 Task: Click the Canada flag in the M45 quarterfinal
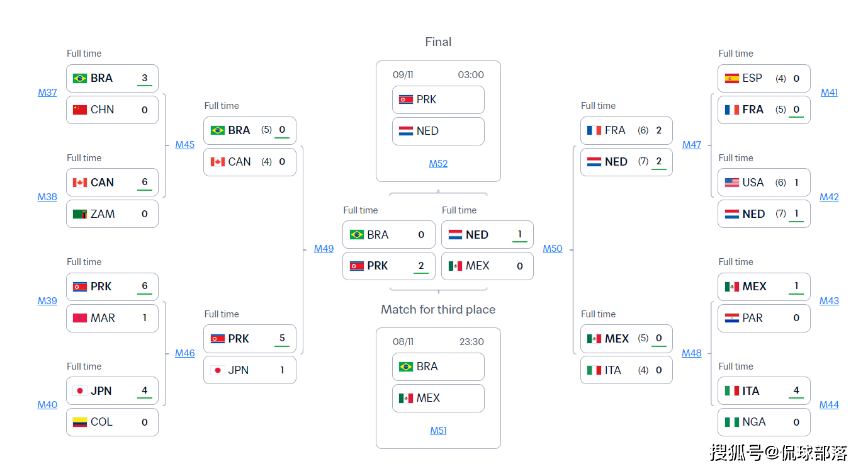click(218, 162)
